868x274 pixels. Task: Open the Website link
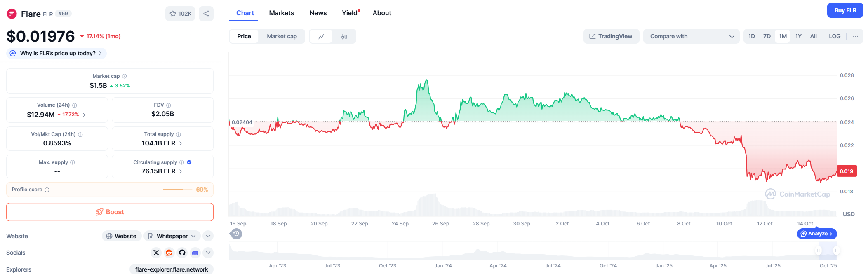click(122, 236)
